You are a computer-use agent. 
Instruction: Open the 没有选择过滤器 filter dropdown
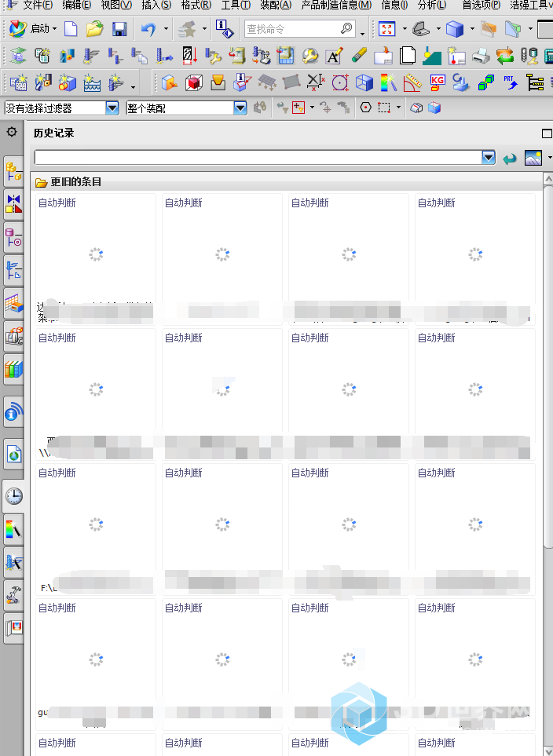112,108
